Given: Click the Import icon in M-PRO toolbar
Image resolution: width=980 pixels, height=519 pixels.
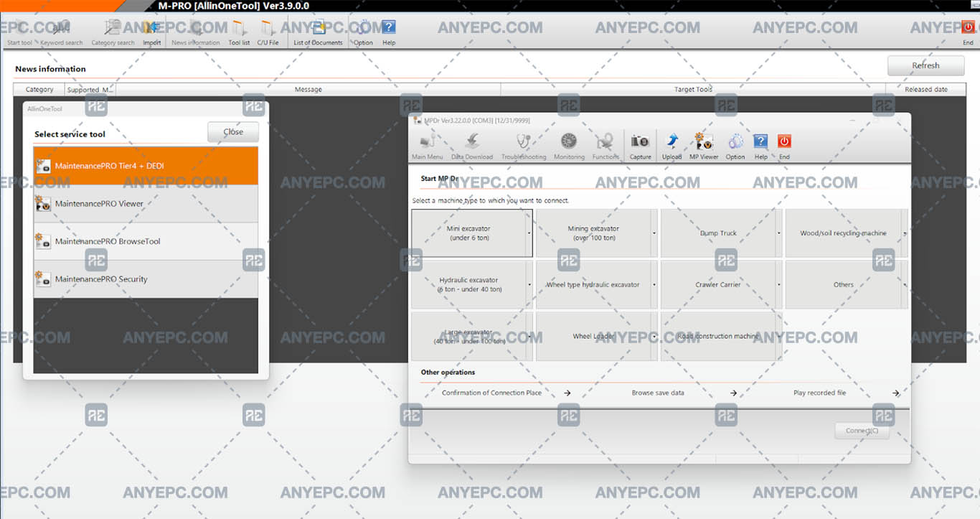Looking at the screenshot, I should (x=151, y=33).
